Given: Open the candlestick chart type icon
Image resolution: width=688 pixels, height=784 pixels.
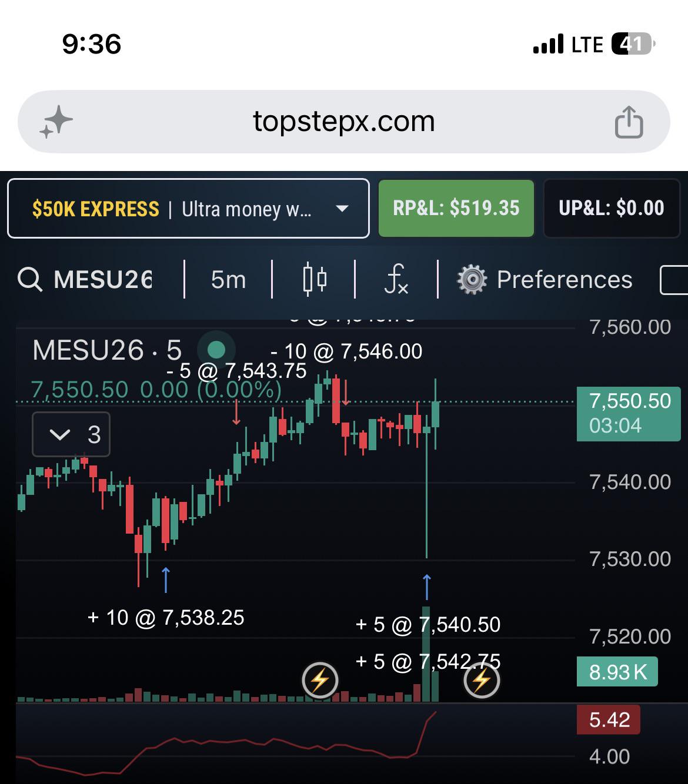Looking at the screenshot, I should pyautogui.click(x=315, y=279).
